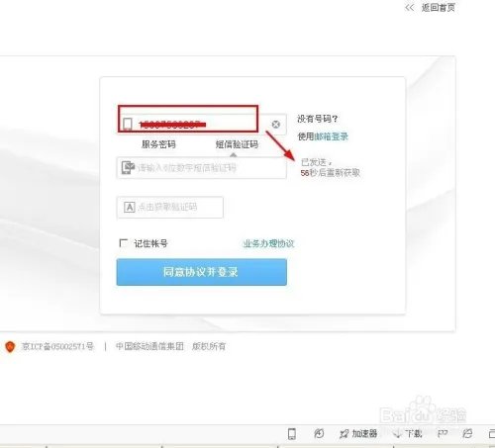Image resolution: width=495 pixels, height=448 pixels.
Task: Tick the 记住帐号 checkbox
Action: coord(123,243)
